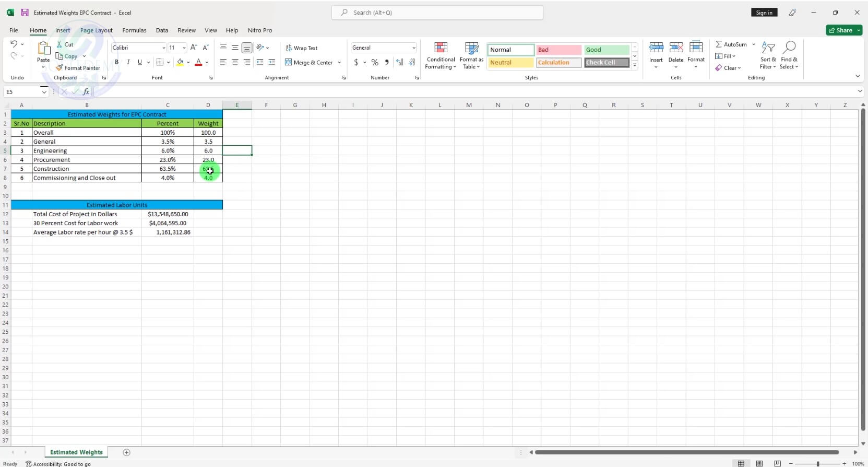Adjust the zoom slider handle
The height and width of the screenshot is (467, 868).
(x=817, y=464)
